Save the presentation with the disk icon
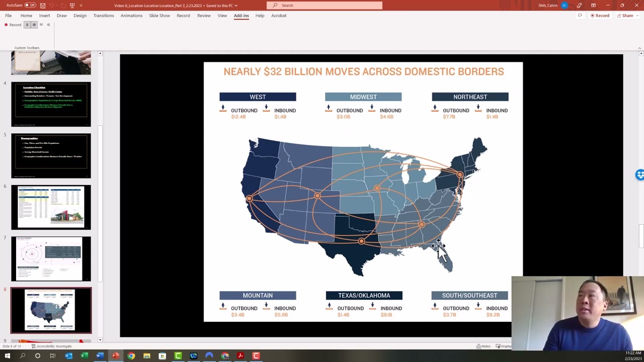The height and width of the screenshot is (362, 644). tap(43, 5)
